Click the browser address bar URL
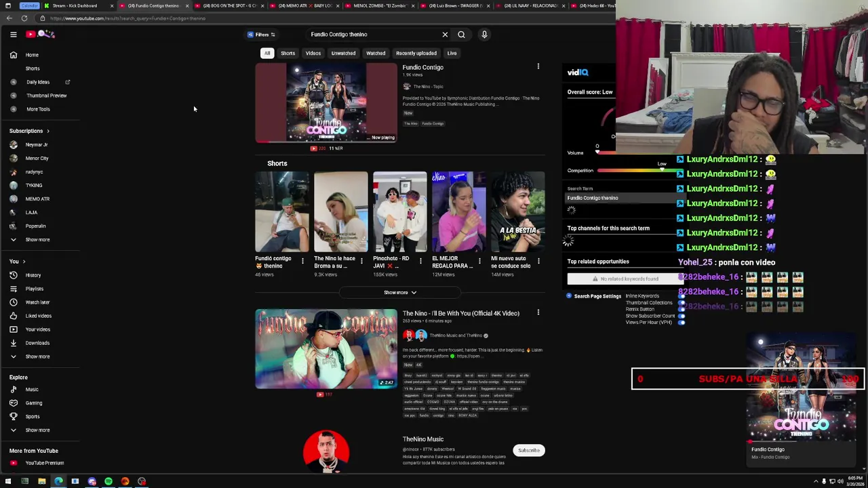Image resolution: width=868 pixels, height=488 pixels. (x=127, y=18)
